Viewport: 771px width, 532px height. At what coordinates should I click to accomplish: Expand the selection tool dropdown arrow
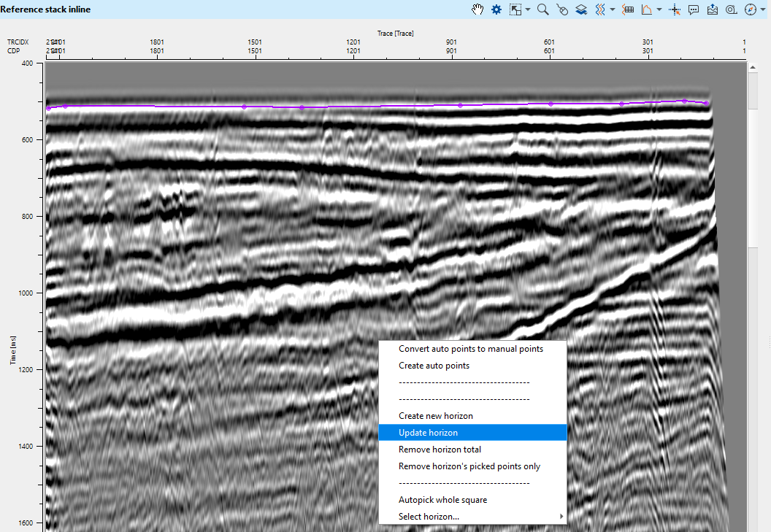[528, 9]
